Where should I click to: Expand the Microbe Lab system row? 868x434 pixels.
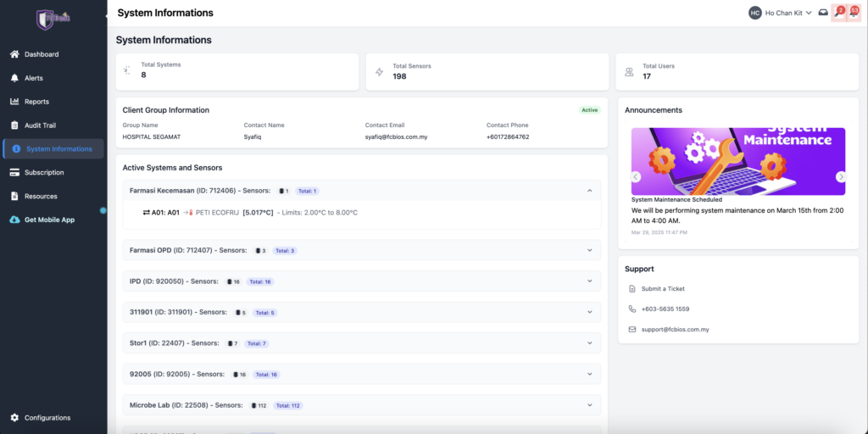coord(589,405)
